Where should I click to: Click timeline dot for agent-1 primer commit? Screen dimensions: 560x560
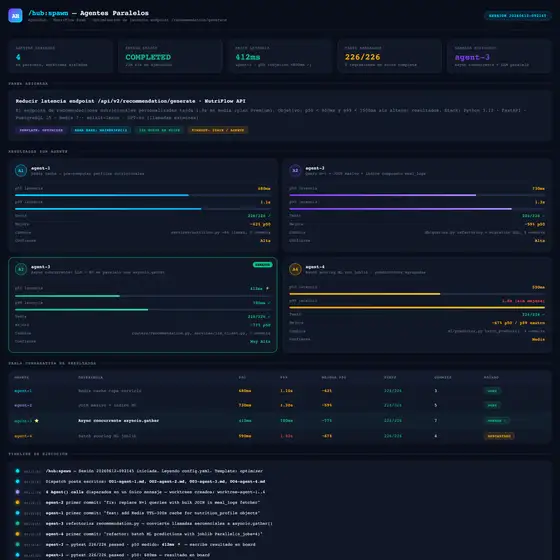[18, 513]
